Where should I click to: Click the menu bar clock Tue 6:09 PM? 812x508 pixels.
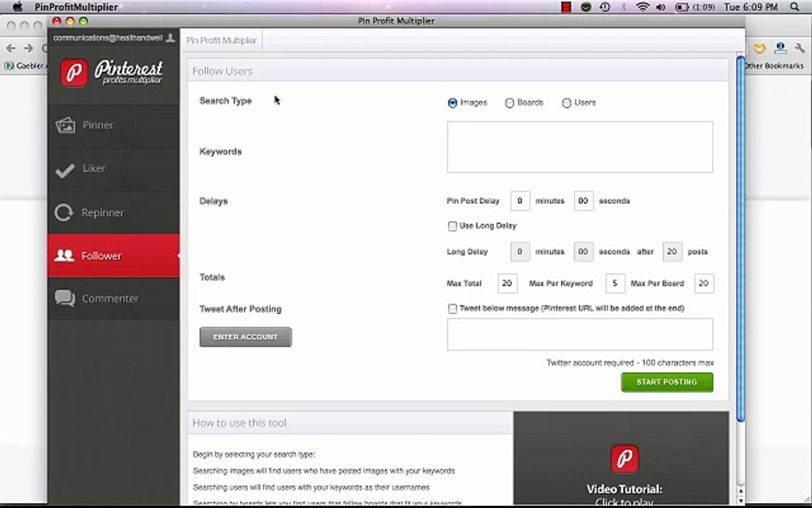751,7
